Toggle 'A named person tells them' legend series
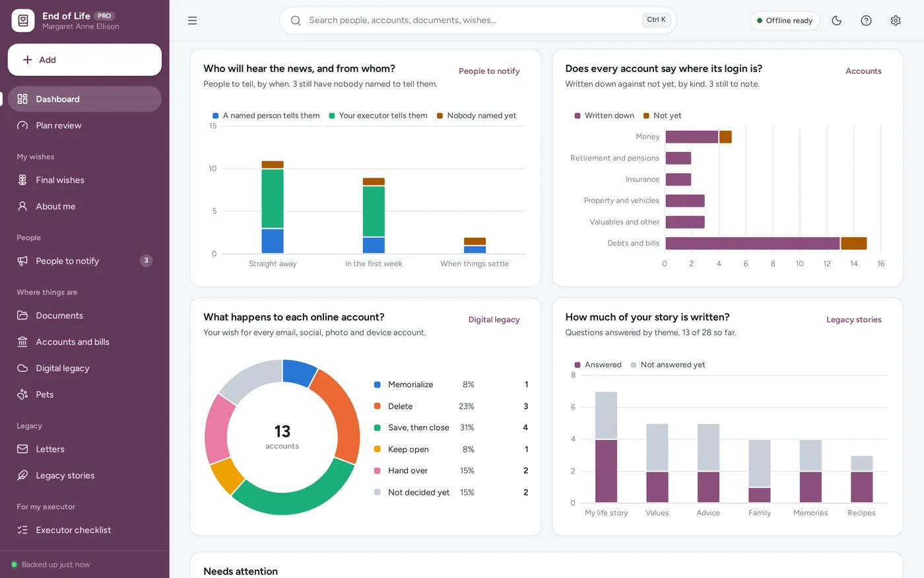The height and width of the screenshot is (578, 924). [x=266, y=116]
